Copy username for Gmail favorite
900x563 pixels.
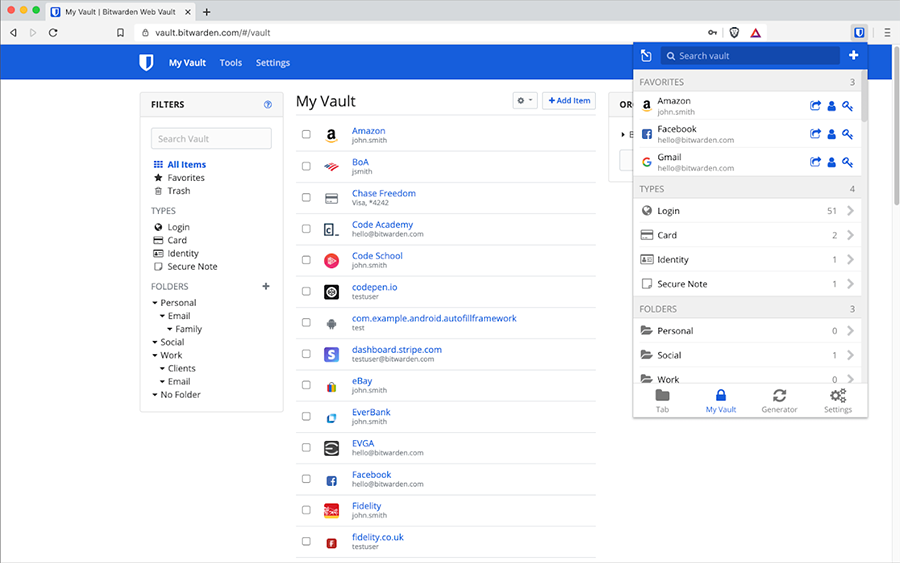coord(831,162)
